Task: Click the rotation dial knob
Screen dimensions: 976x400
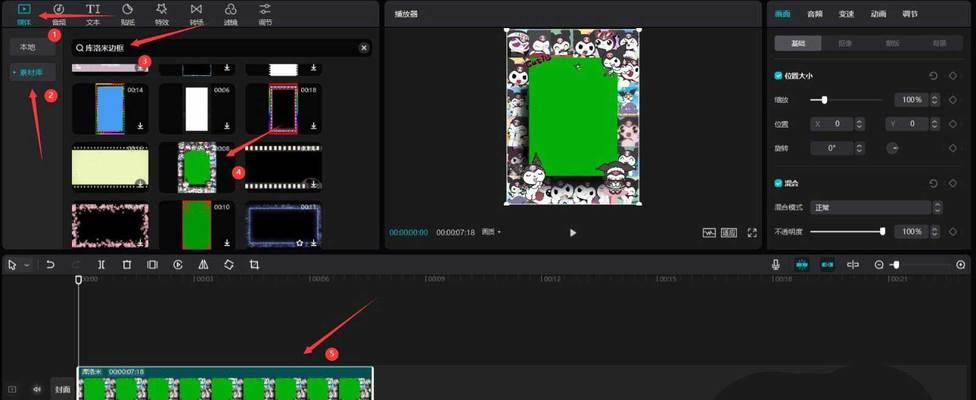Action: point(893,148)
